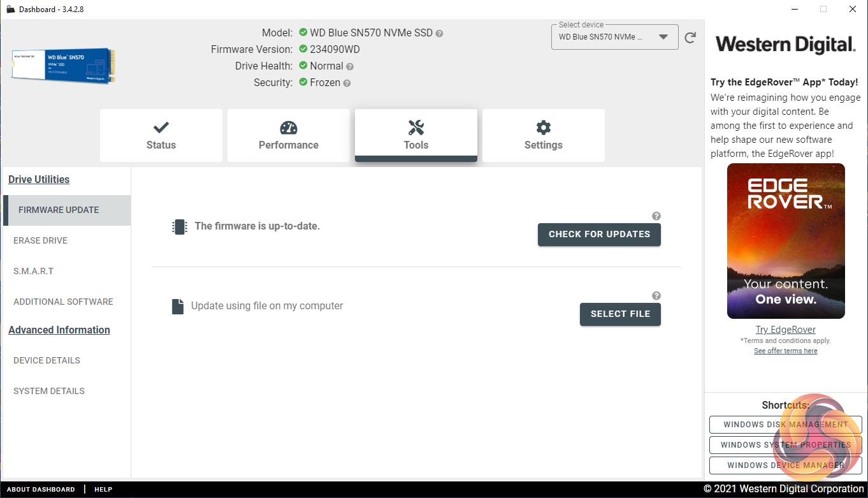Open Windows Device Manager shortcut
Image resolution: width=868 pixels, height=498 pixels.
tap(786, 465)
